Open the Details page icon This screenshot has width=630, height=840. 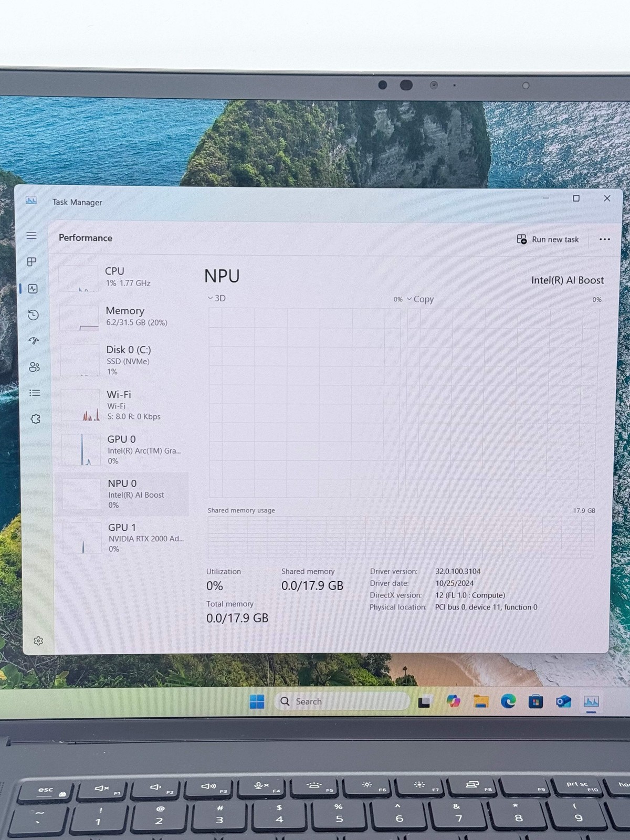coord(35,393)
